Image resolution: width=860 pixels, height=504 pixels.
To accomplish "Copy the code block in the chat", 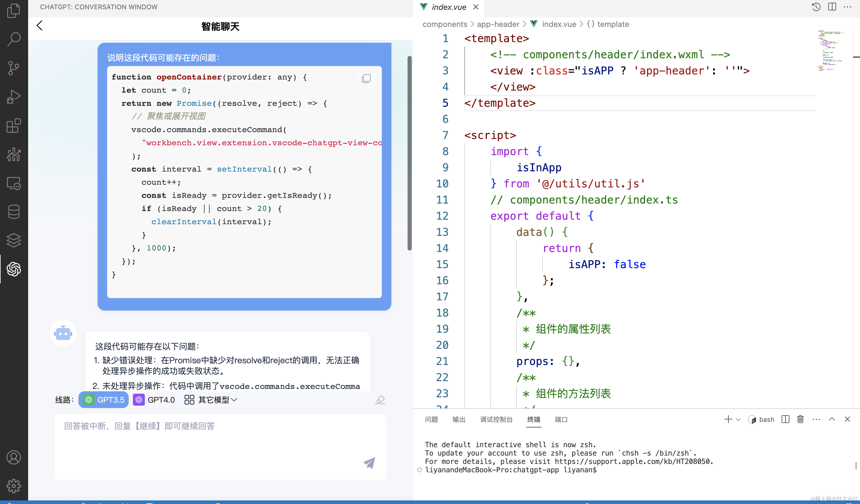I will [366, 78].
